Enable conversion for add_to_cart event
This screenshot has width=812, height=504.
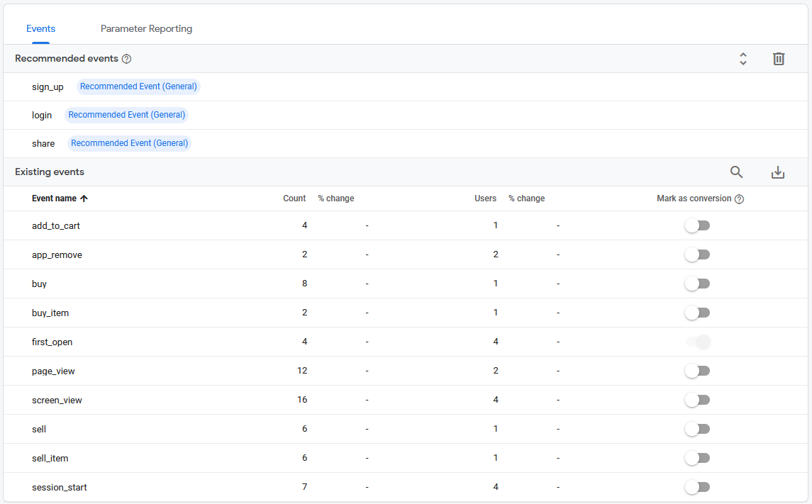pyautogui.click(x=697, y=225)
